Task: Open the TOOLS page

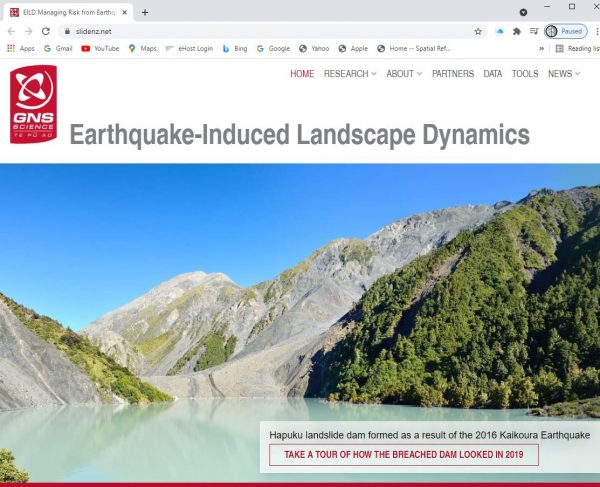Action: coord(525,74)
